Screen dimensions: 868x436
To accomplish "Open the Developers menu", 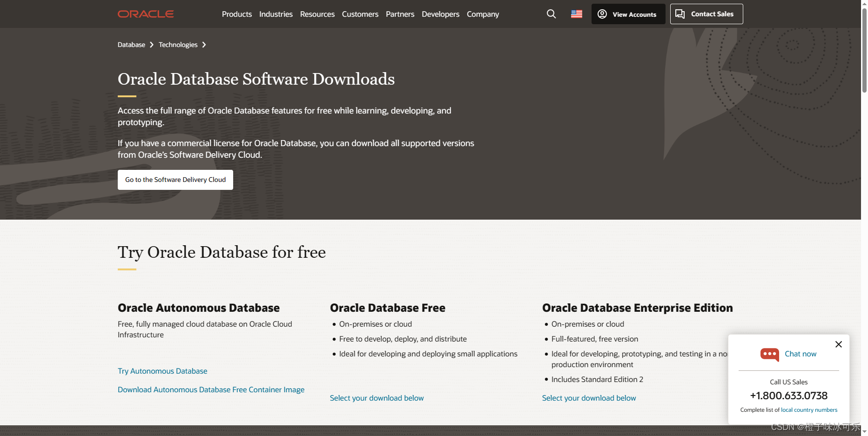I will 440,14.
